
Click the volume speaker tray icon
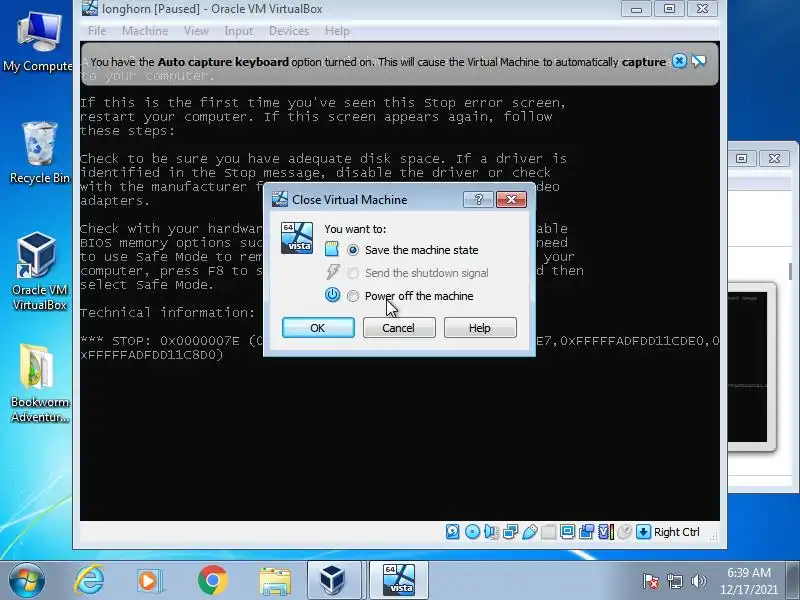pos(698,581)
